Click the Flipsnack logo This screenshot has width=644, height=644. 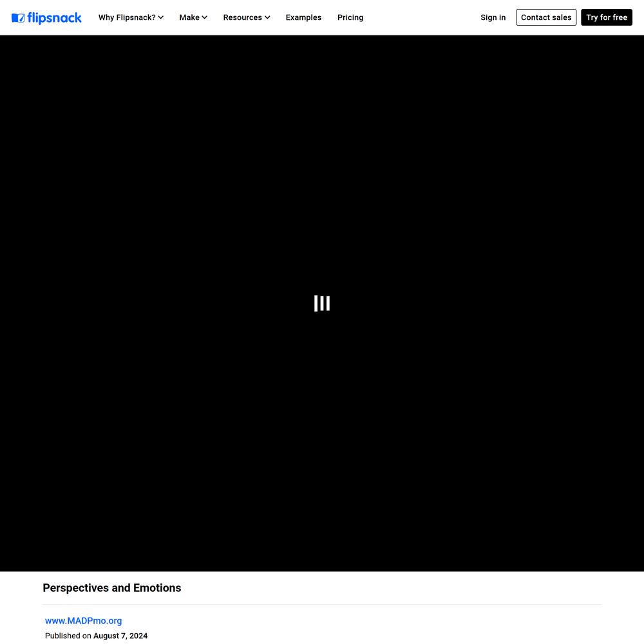[46, 17]
